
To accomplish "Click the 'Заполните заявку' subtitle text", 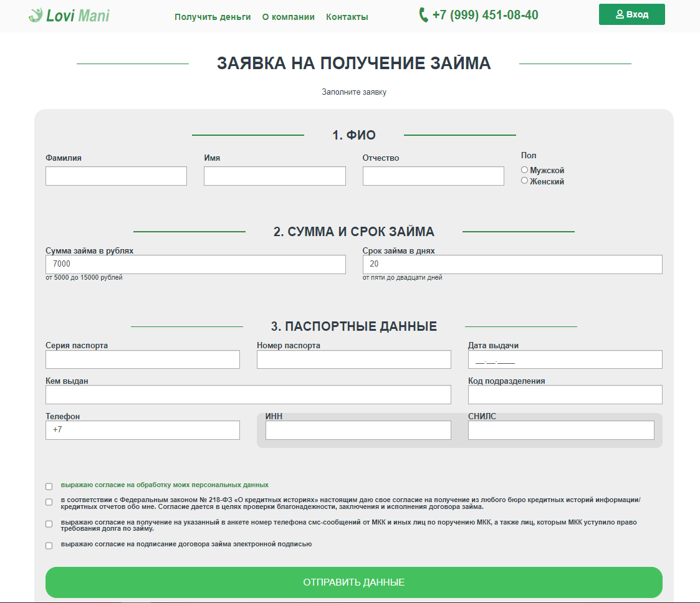I will [x=354, y=92].
